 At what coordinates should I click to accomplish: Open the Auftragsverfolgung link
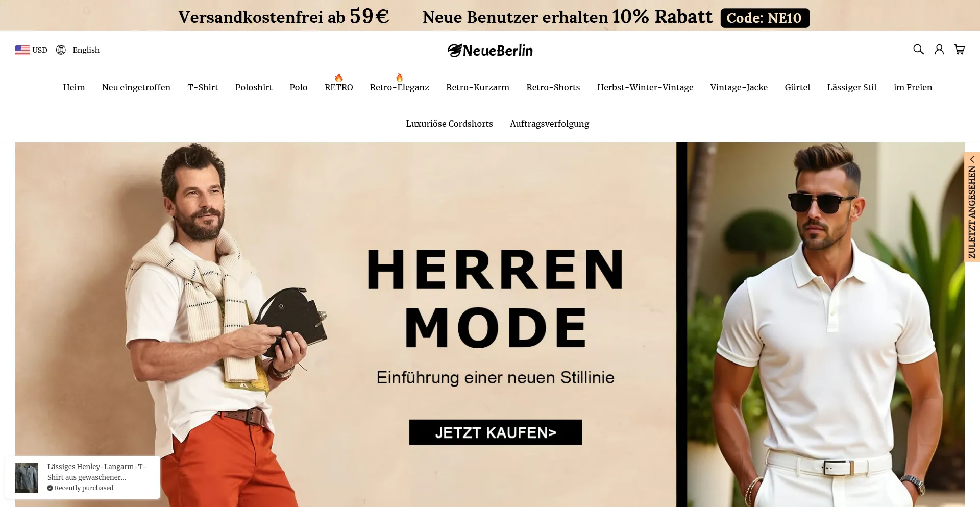[x=549, y=124]
